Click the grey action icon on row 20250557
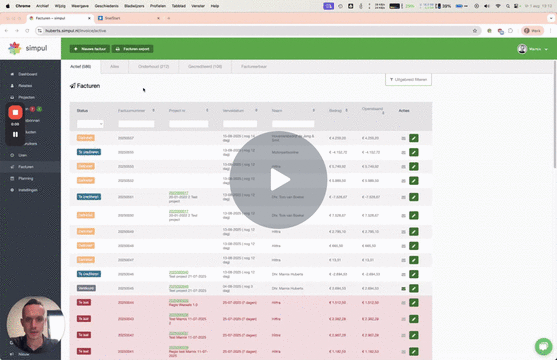Screen dimensions: 557x360 (403, 138)
